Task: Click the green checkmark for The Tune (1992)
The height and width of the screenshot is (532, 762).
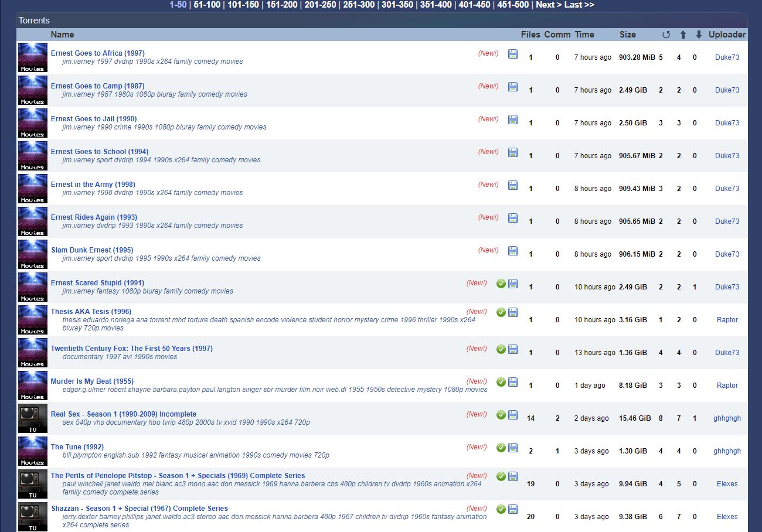Action: pyautogui.click(x=501, y=448)
